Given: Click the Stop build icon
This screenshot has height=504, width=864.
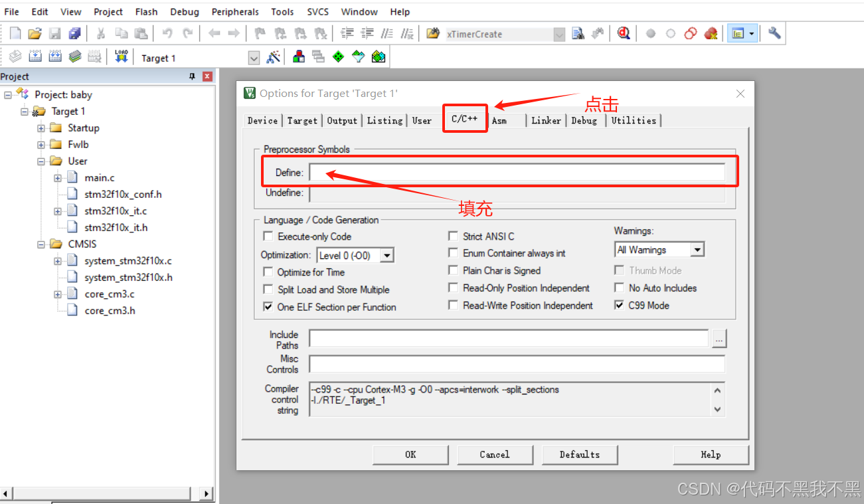Looking at the screenshot, I should 95,57.
